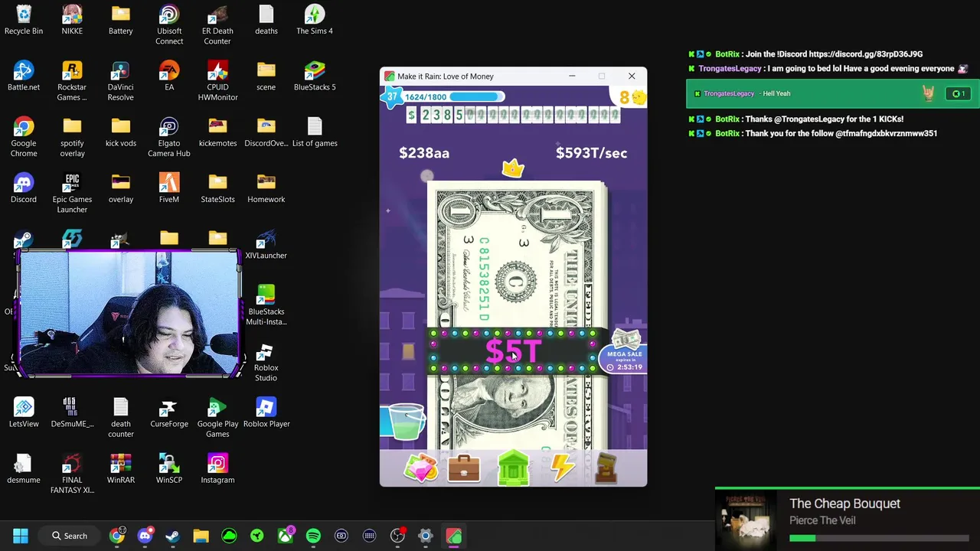Select the Roblox Studio desktop shortcut
Screen dimensions: 980x551
(x=266, y=361)
